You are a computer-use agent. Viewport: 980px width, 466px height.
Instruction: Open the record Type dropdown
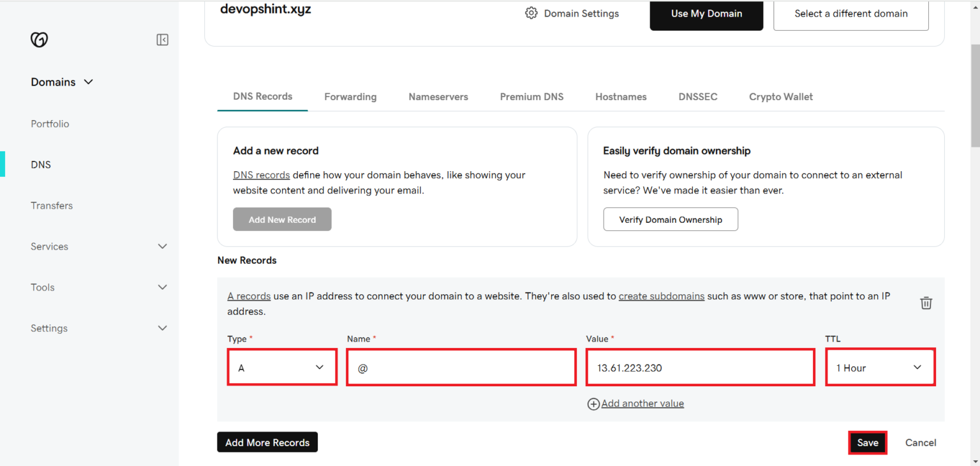pyautogui.click(x=281, y=367)
